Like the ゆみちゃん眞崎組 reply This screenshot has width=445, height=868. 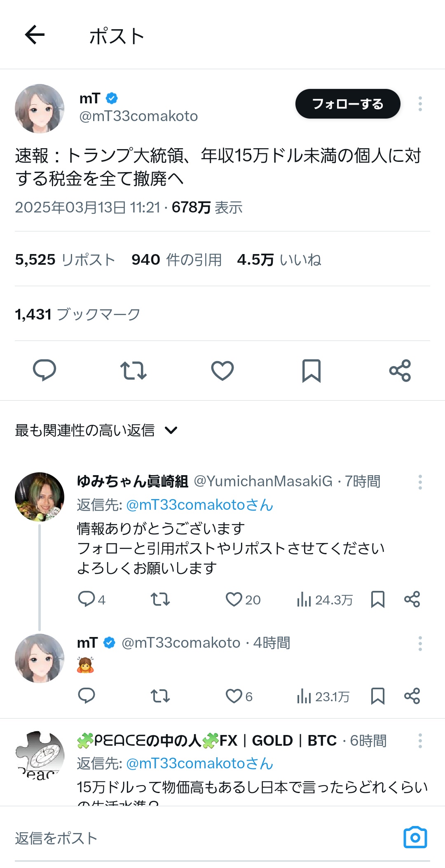pos(234,600)
